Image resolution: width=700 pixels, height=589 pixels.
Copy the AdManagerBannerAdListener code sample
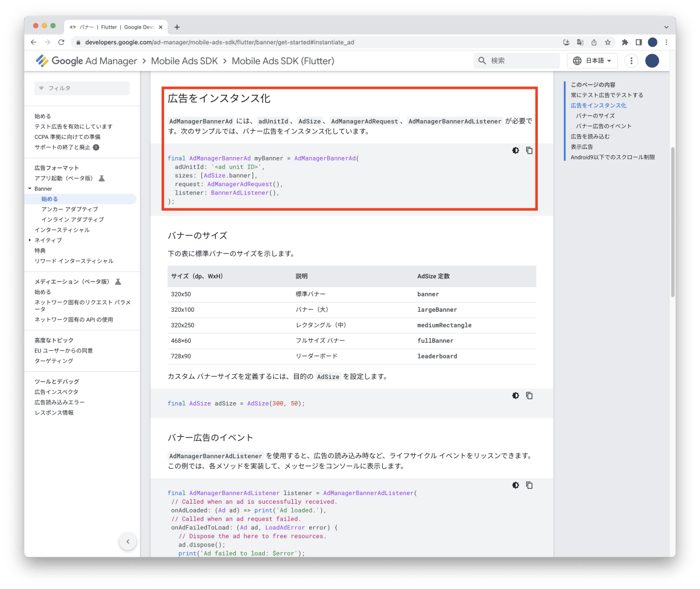pyautogui.click(x=529, y=485)
